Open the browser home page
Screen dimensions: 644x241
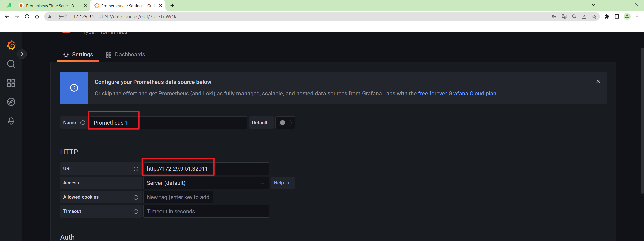(37, 16)
